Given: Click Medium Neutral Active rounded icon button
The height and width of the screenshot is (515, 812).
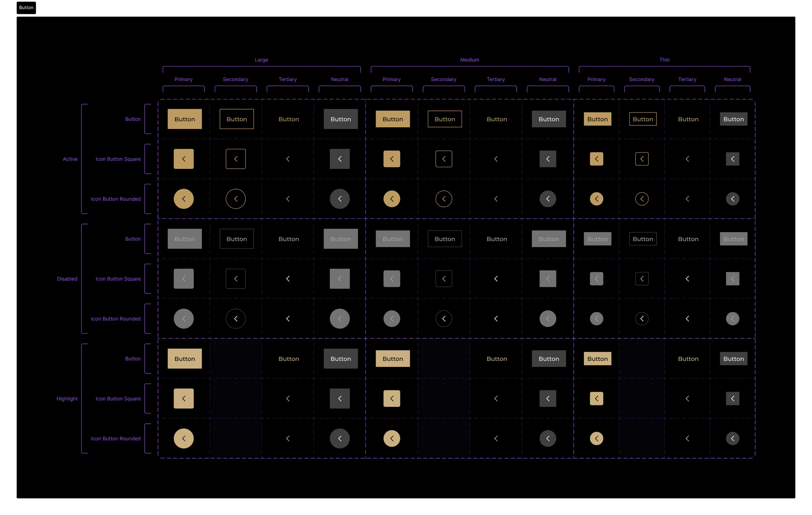Looking at the screenshot, I should click(x=548, y=199).
